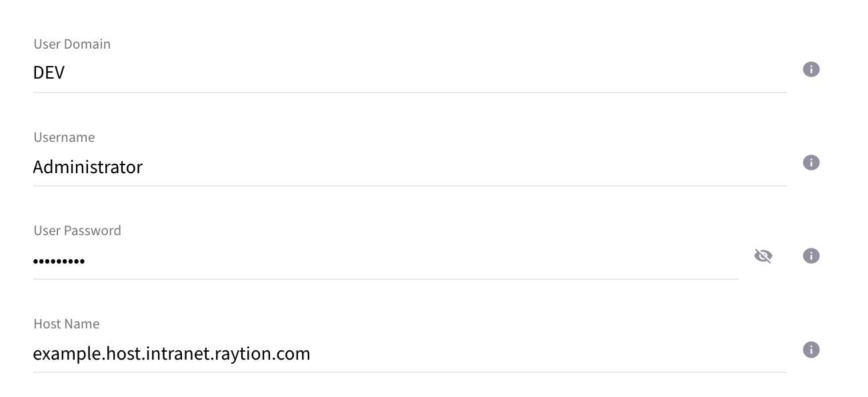This screenshot has width=868, height=397.
Task: Click into the User Domain input field
Action: point(267,72)
